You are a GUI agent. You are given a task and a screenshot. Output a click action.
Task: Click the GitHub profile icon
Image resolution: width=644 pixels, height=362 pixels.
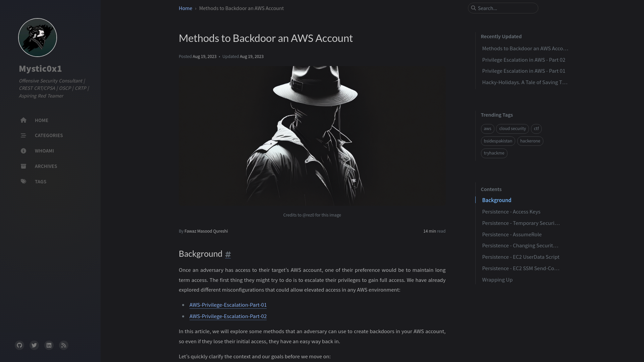pyautogui.click(x=19, y=345)
